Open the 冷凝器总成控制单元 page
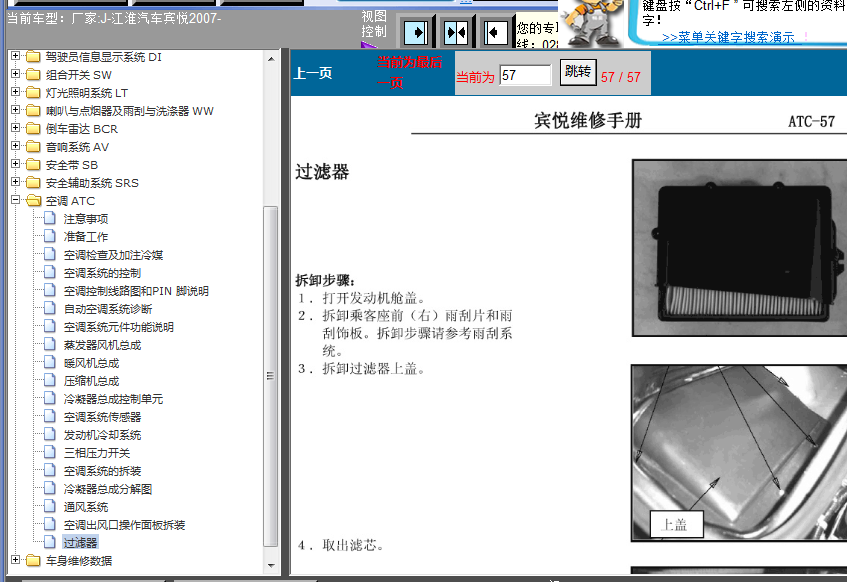Image resolution: width=847 pixels, height=582 pixels. 113,399
